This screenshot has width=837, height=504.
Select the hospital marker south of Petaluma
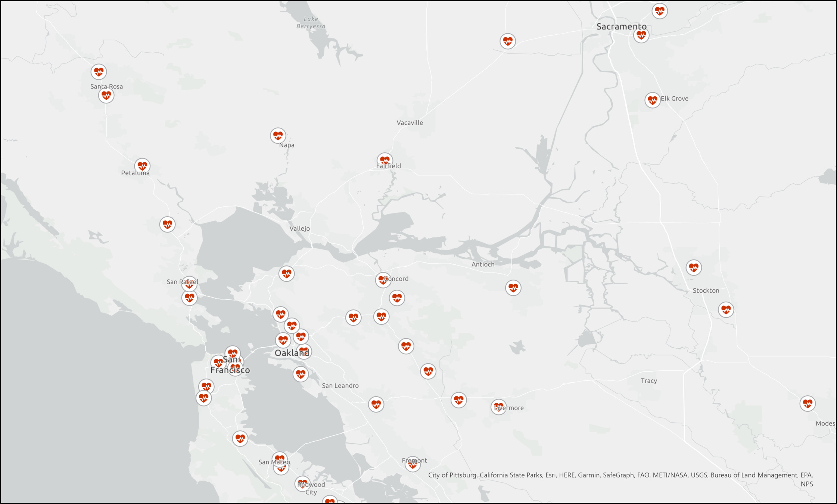pyautogui.click(x=167, y=224)
